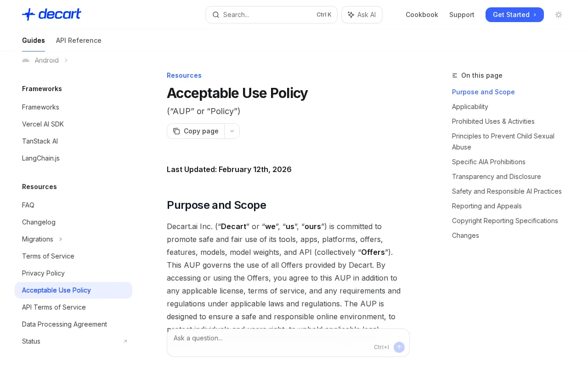Open Changelog in the sidebar
The image size is (588, 368).
point(39,222)
